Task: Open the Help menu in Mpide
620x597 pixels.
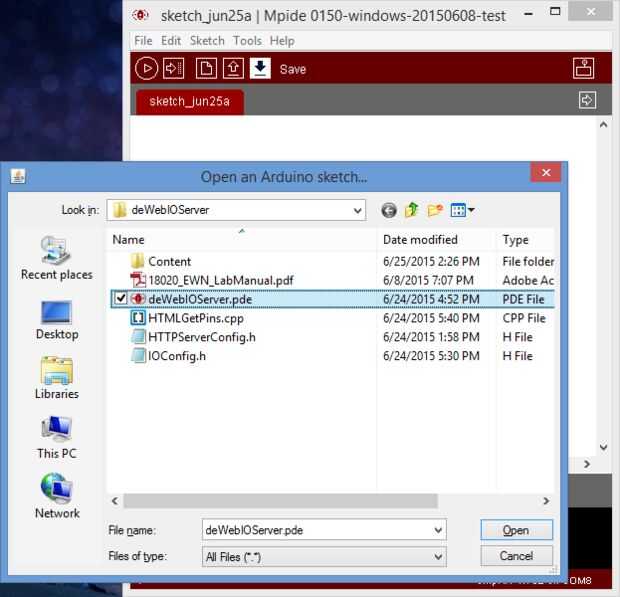Action: 282,41
